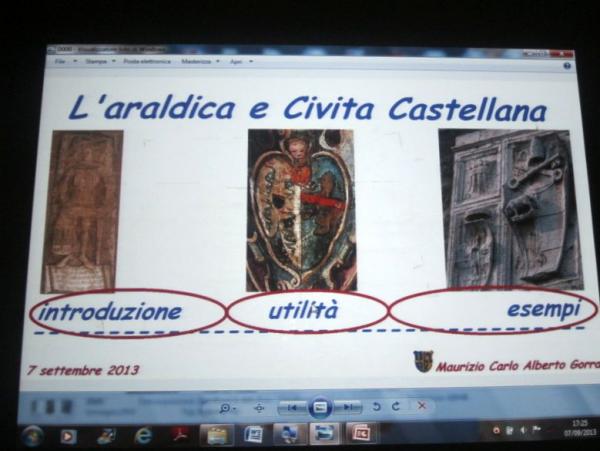
Task: Click the colorful painted coat of arms image
Action: 302,210
